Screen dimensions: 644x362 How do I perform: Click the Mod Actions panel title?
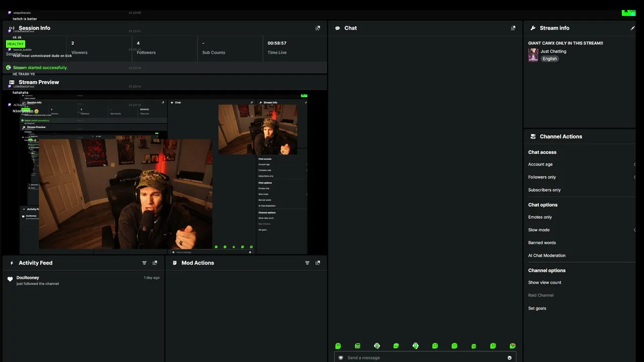coord(198,263)
